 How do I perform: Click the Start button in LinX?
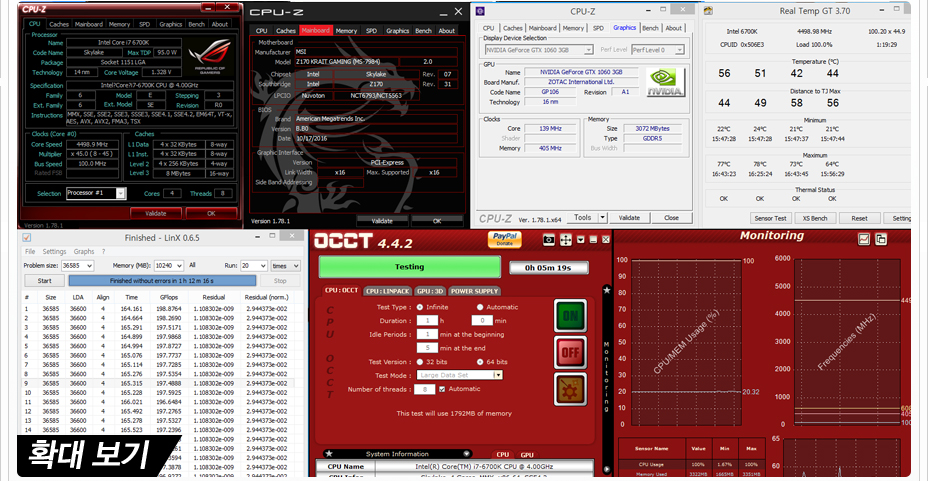click(x=45, y=280)
